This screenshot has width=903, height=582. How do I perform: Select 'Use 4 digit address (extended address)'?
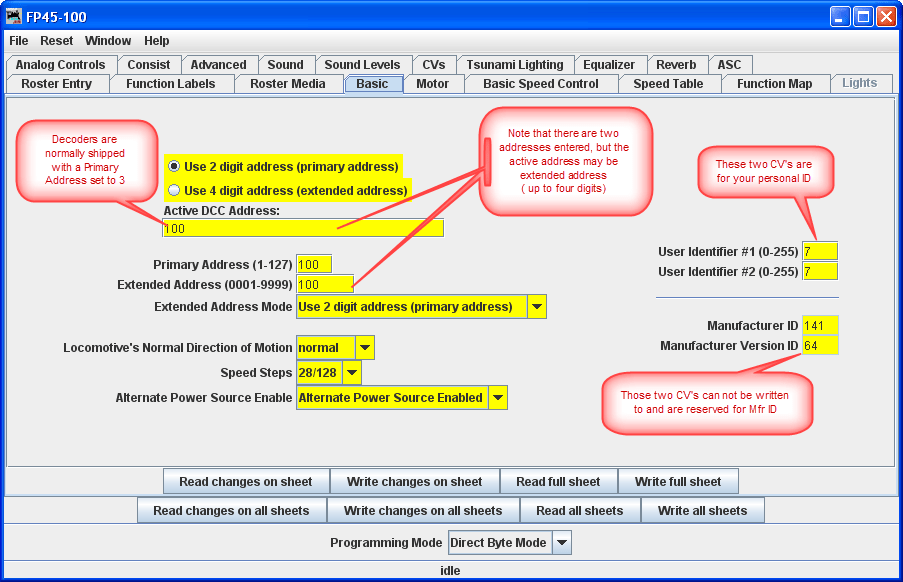[174, 189]
